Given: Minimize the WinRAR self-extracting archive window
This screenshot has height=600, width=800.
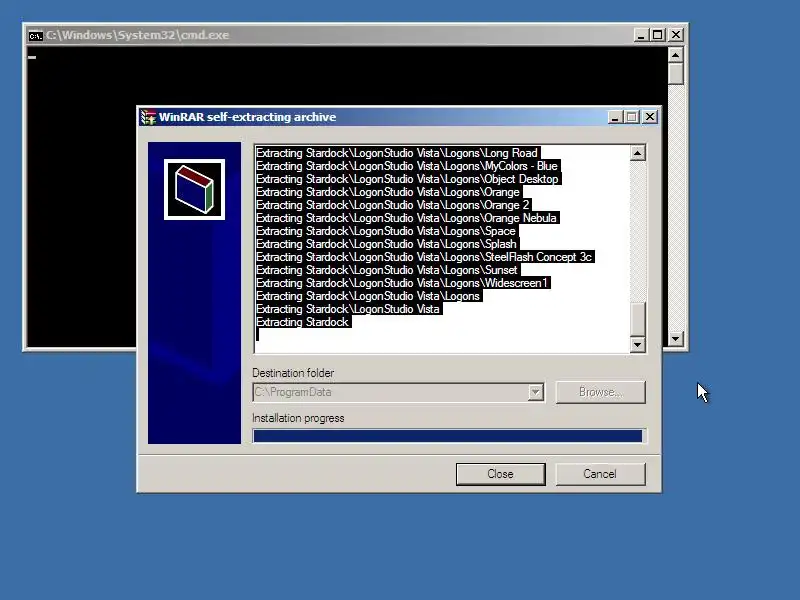Looking at the screenshot, I should (x=615, y=117).
